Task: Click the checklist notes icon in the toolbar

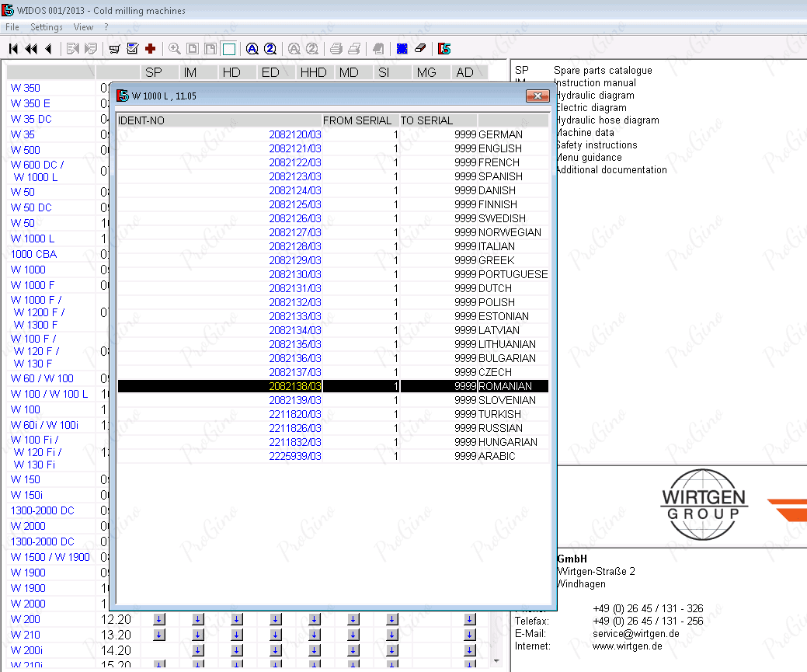Action: (132, 49)
